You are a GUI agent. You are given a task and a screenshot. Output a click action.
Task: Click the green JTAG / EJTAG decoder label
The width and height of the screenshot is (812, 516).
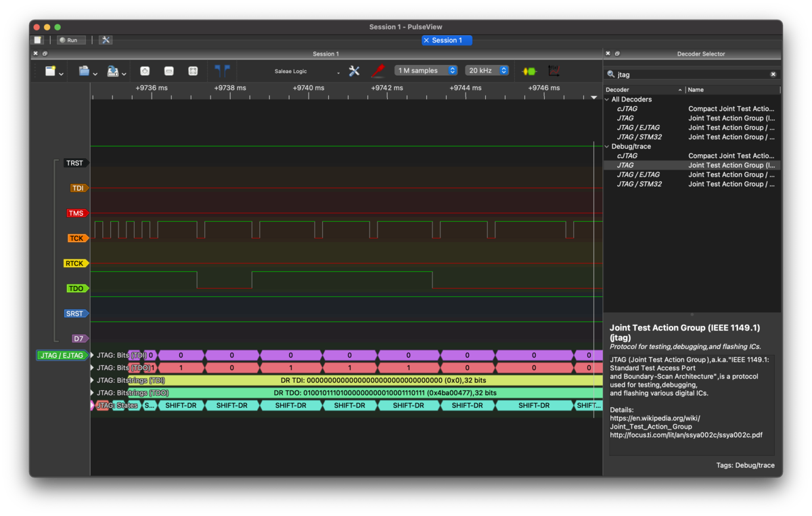tap(62, 355)
